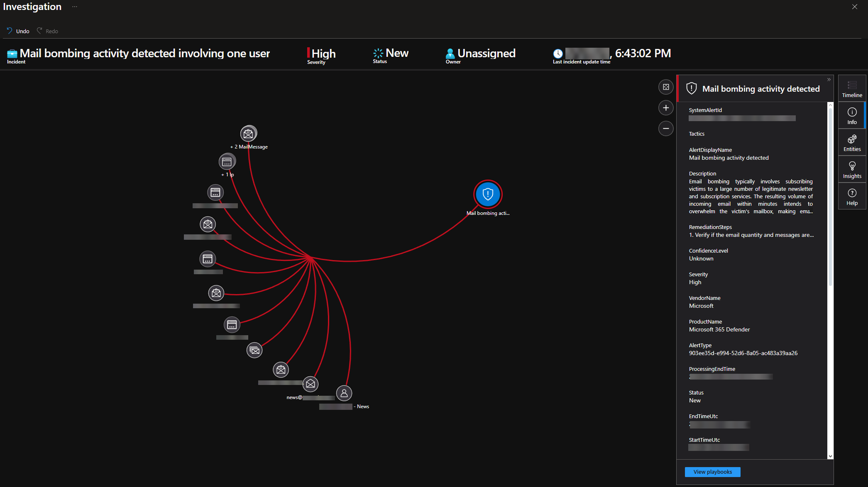Open the Insights side tab
This screenshot has height=487, width=868.
click(x=852, y=170)
